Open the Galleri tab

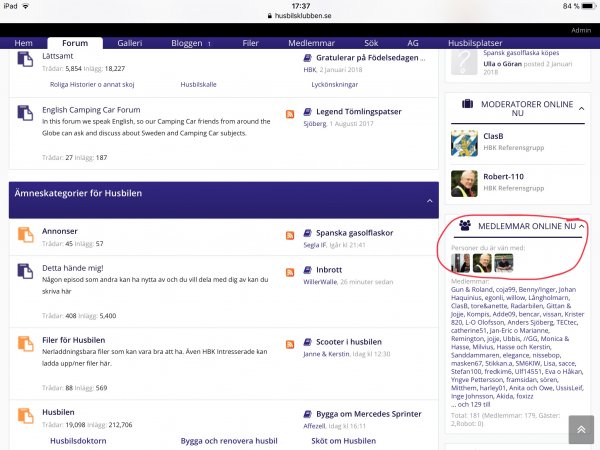130,44
